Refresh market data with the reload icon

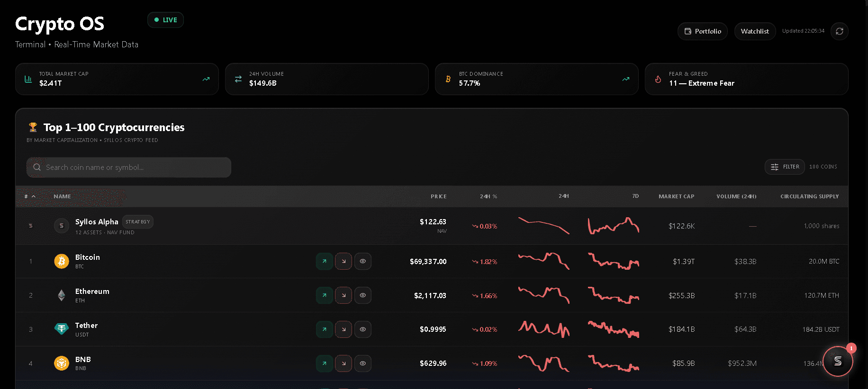click(839, 31)
